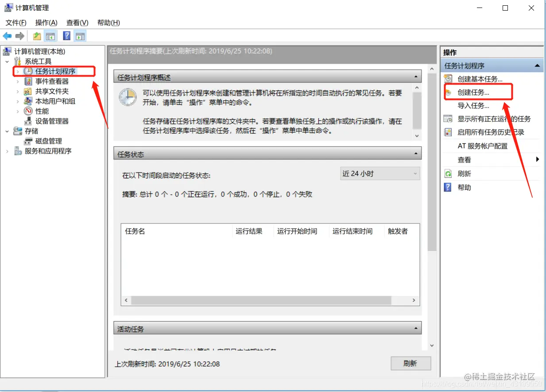
Task: Click the 启用所有任务历史记录 action text
Action: tap(491, 132)
